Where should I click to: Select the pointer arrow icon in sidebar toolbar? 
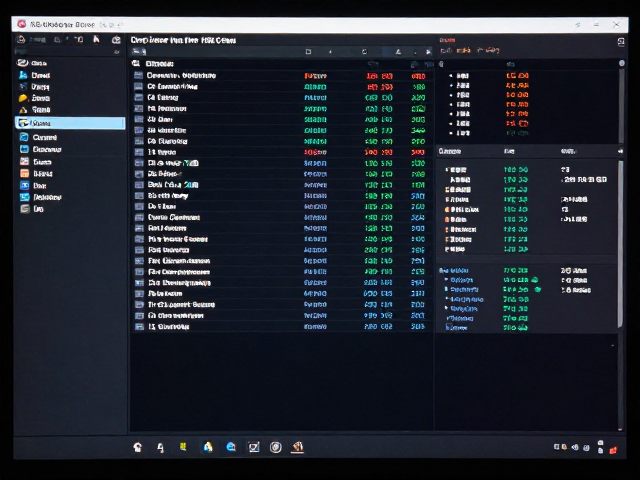click(x=96, y=39)
